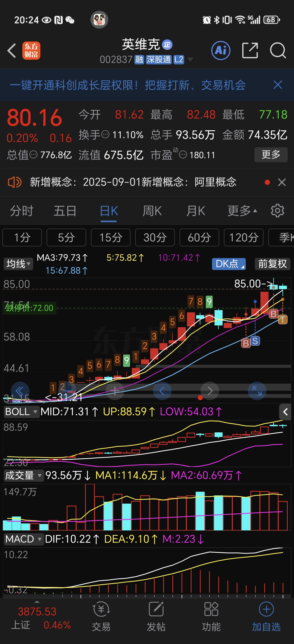Viewport: 294px width, 644px height.
Task: Select the 1分 period button
Action: click(22, 238)
